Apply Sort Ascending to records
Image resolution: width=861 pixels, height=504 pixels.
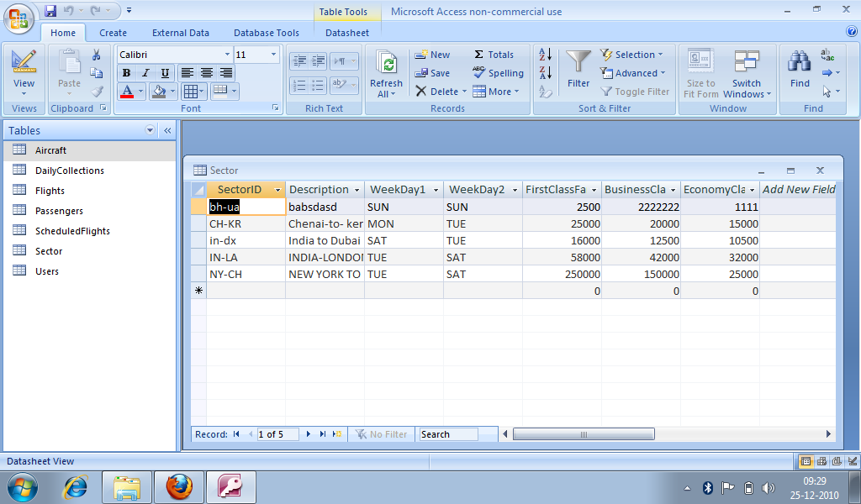click(544, 53)
